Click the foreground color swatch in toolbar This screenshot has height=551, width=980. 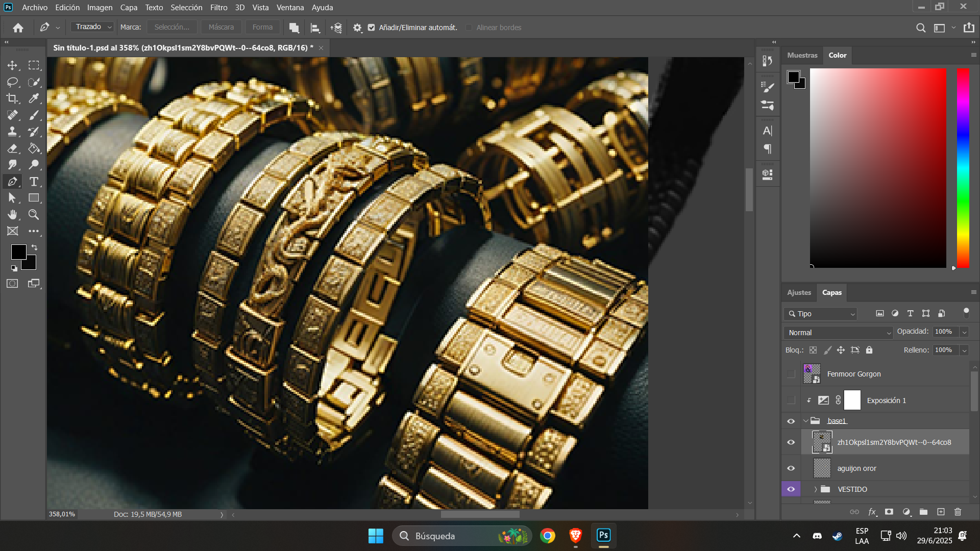click(19, 252)
